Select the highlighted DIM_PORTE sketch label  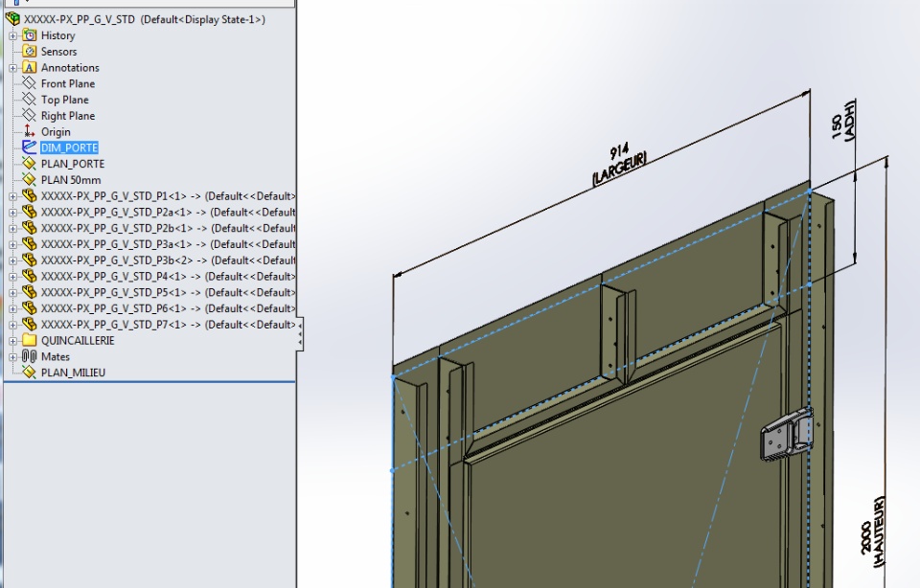coord(69,147)
